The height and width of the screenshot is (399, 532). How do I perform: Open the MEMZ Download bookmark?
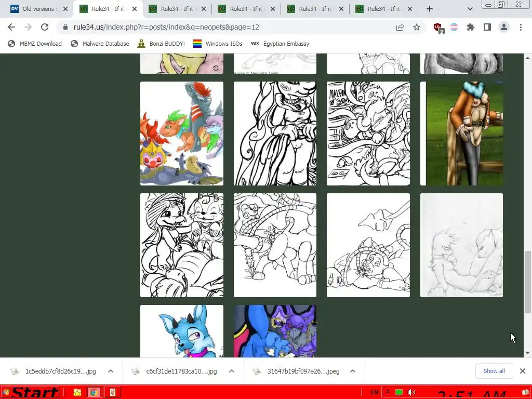tap(35, 44)
